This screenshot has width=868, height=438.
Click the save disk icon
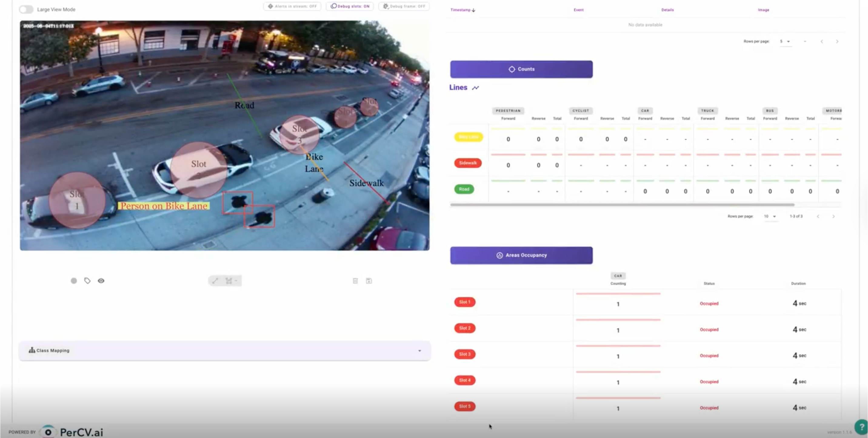369,281
